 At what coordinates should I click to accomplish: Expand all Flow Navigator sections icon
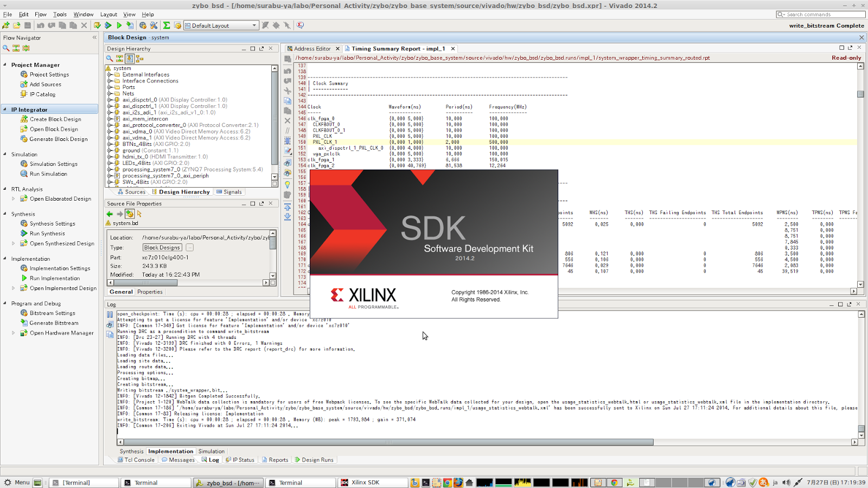pyautogui.click(x=25, y=48)
